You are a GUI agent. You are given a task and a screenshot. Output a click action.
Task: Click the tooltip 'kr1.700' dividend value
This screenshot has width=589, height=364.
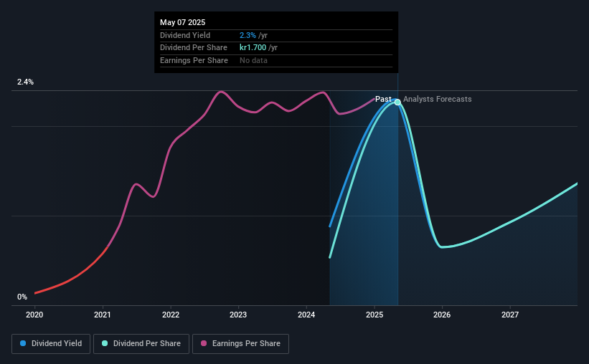tap(253, 48)
